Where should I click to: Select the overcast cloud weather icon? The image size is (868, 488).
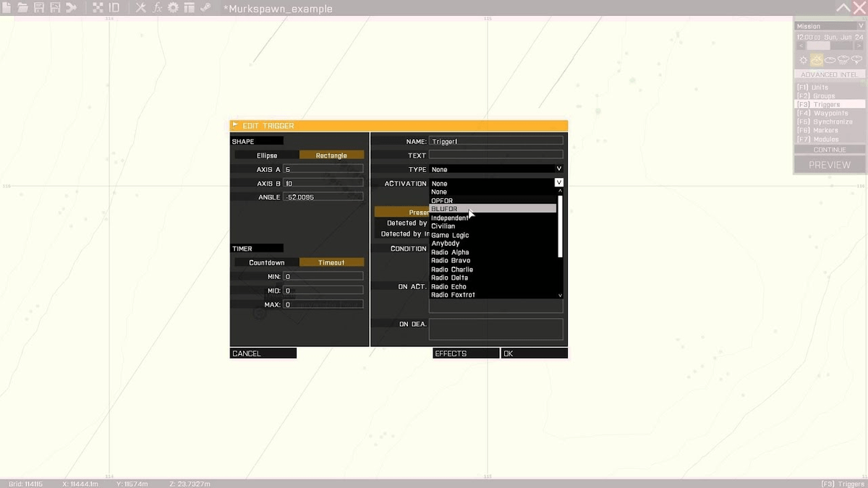830,60
